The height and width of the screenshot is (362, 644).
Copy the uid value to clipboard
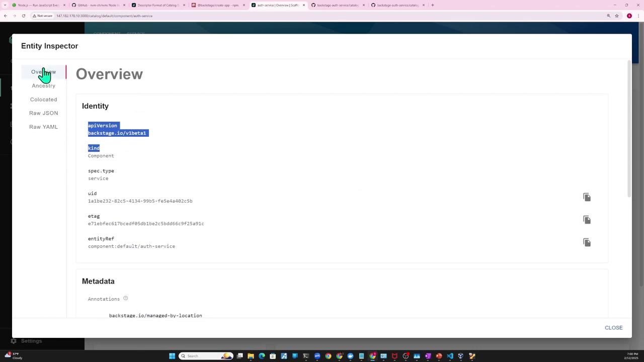pyautogui.click(x=587, y=197)
